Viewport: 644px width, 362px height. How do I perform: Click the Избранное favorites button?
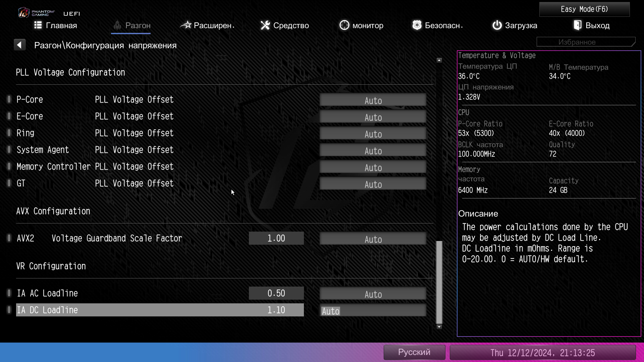[x=585, y=42]
